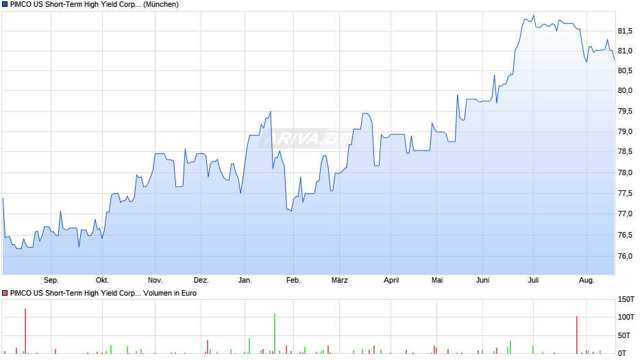
Task: Click the 'März' month label
Action: pos(340,281)
